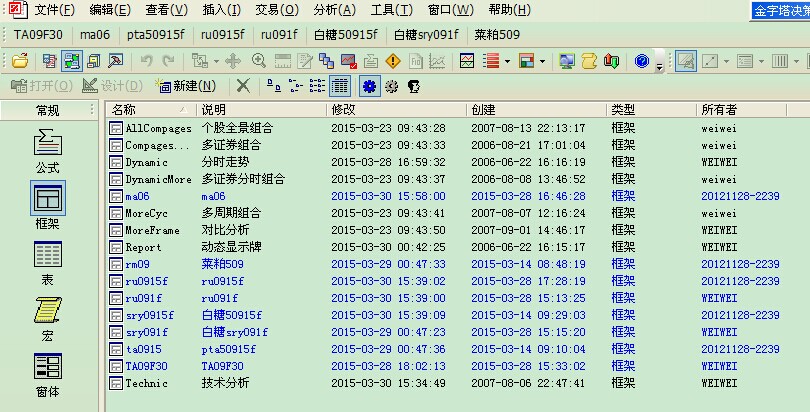This screenshot has width=810, height=412.
Task: Select 表 table category in sidebar
Action: [48, 263]
